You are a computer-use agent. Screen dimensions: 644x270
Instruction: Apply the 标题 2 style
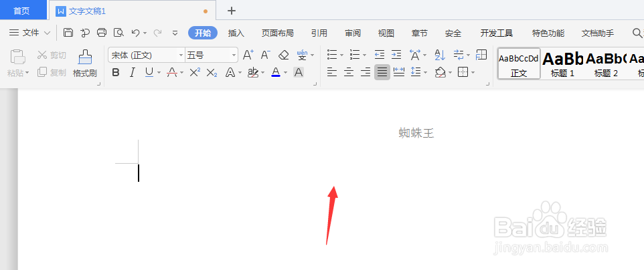click(606, 63)
